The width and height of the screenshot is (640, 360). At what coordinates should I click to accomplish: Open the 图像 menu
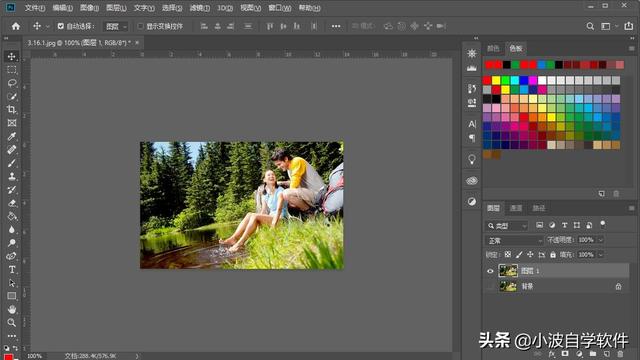tap(89, 7)
